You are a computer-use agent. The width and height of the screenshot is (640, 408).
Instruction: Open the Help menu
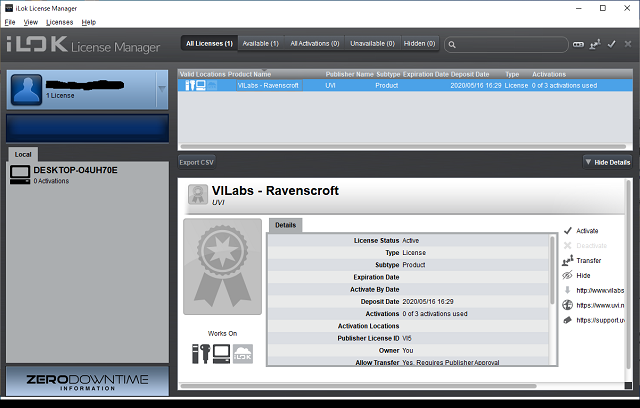point(89,22)
